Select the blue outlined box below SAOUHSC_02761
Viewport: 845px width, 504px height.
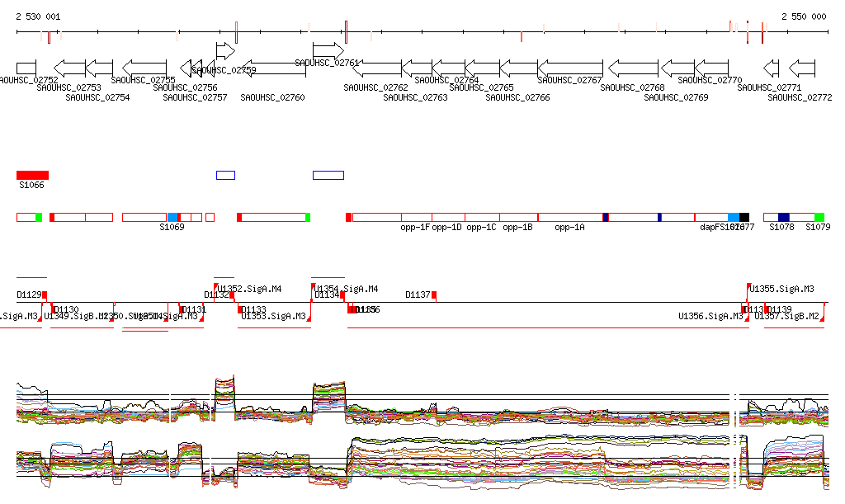point(328,175)
